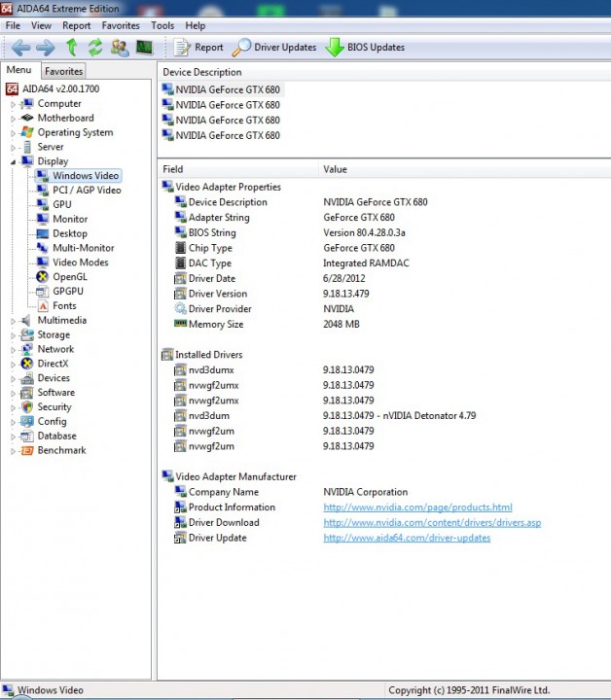The width and height of the screenshot is (611, 700).
Task: Select the Driver Version field row
Action: 385,294
